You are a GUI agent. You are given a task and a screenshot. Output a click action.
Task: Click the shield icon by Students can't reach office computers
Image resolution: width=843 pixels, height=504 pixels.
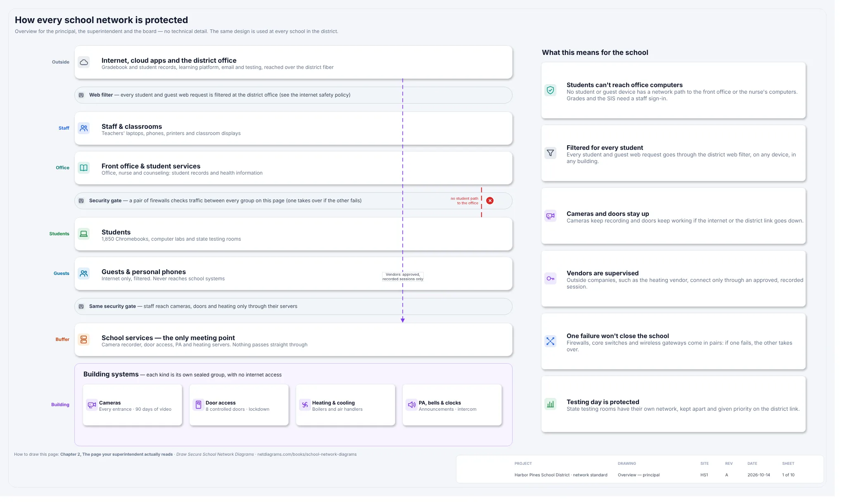pyautogui.click(x=551, y=90)
